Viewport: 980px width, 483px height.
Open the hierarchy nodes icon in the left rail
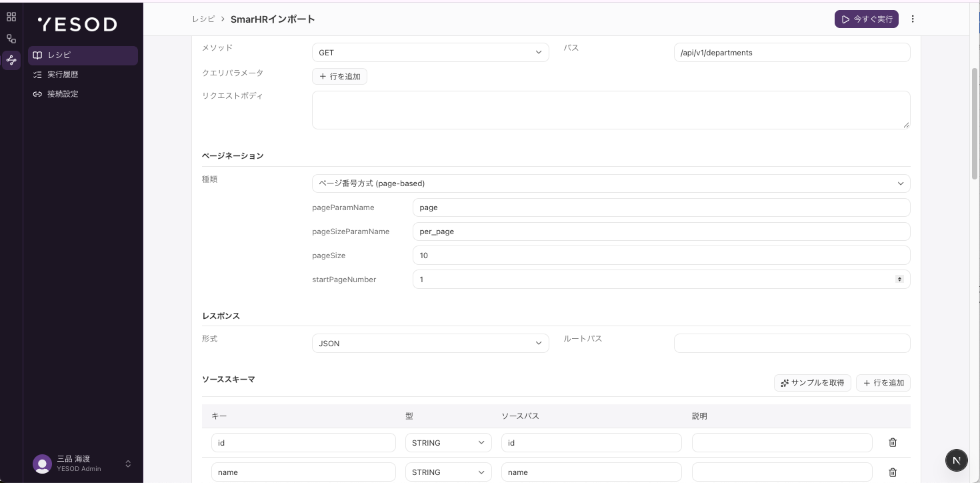point(11,39)
